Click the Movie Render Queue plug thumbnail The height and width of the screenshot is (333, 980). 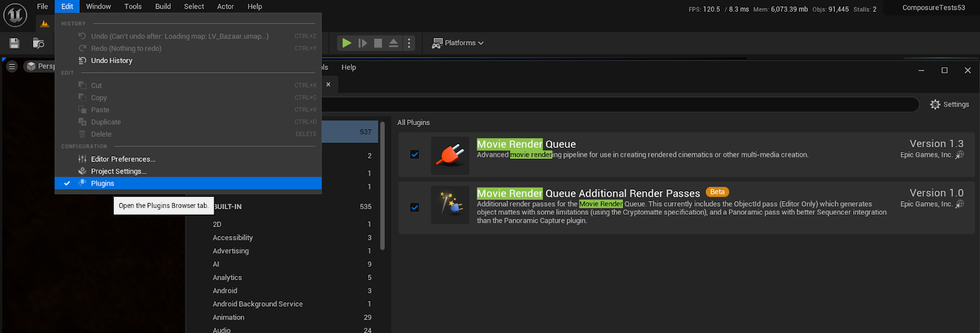tap(450, 155)
